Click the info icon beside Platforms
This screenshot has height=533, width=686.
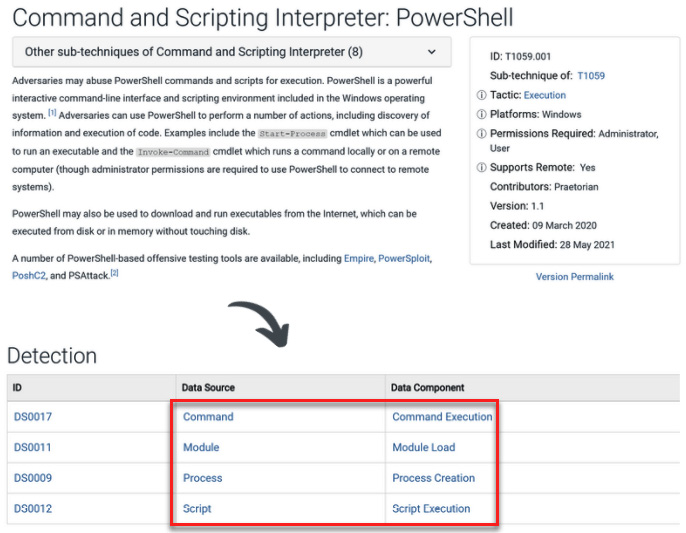(481, 114)
